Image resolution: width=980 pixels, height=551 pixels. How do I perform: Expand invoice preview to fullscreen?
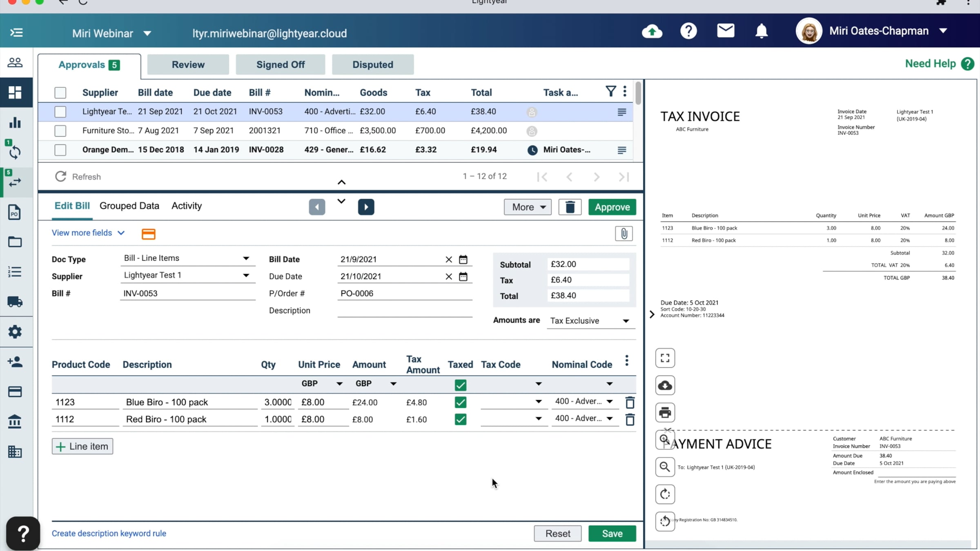coord(665,358)
